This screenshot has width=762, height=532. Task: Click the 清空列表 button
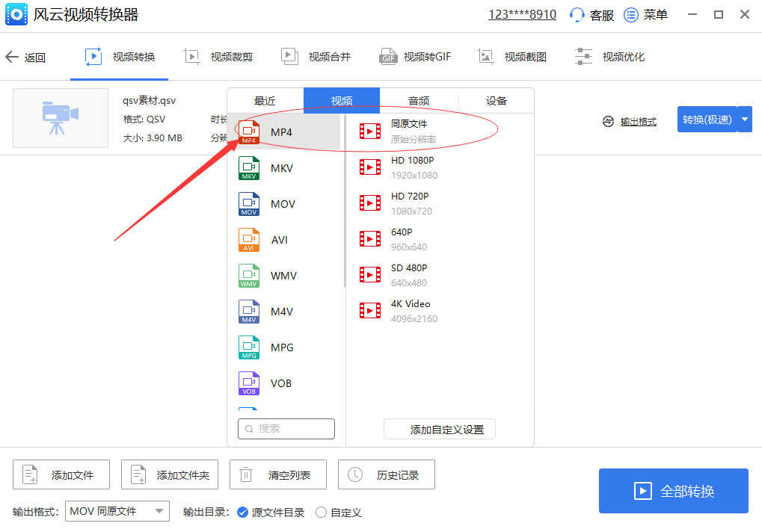point(278,474)
